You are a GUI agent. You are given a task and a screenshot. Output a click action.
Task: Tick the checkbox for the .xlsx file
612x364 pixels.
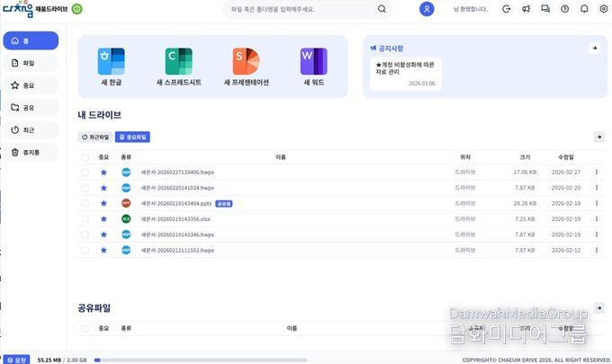pyautogui.click(x=85, y=218)
